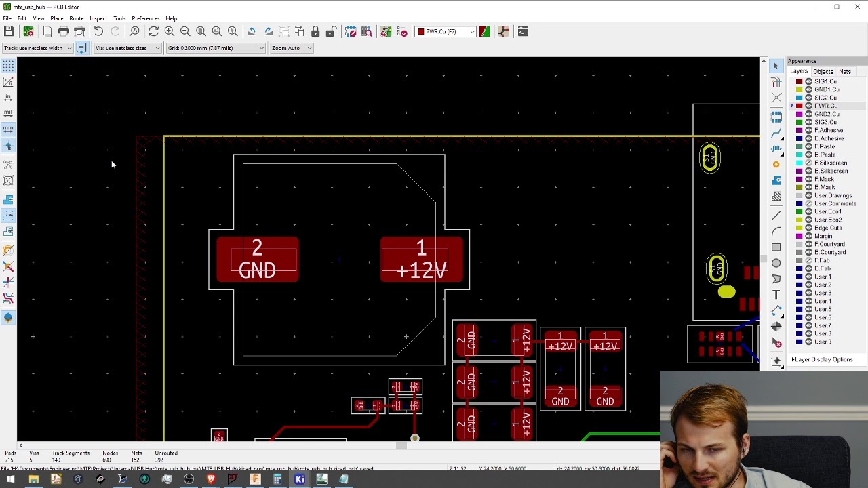Viewport: 868px width, 488px height.
Task: Select the GND2.Cu layer name
Action: [827, 114]
